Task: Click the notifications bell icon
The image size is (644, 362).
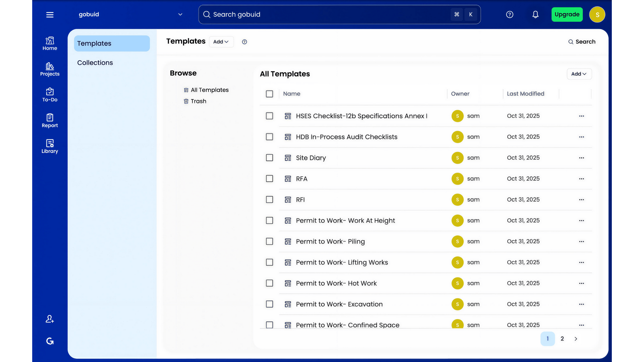Action: (535, 15)
